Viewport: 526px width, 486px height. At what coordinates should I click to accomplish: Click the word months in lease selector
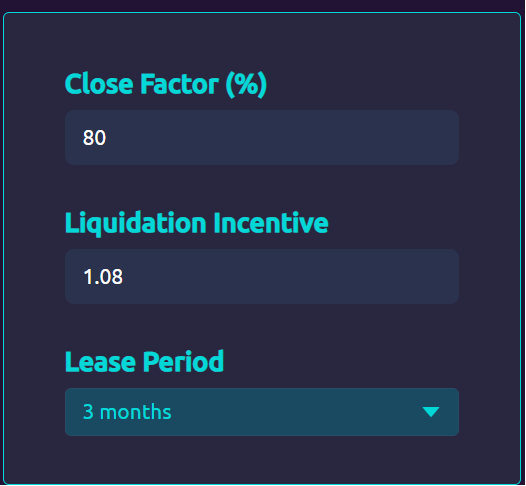(136, 412)
